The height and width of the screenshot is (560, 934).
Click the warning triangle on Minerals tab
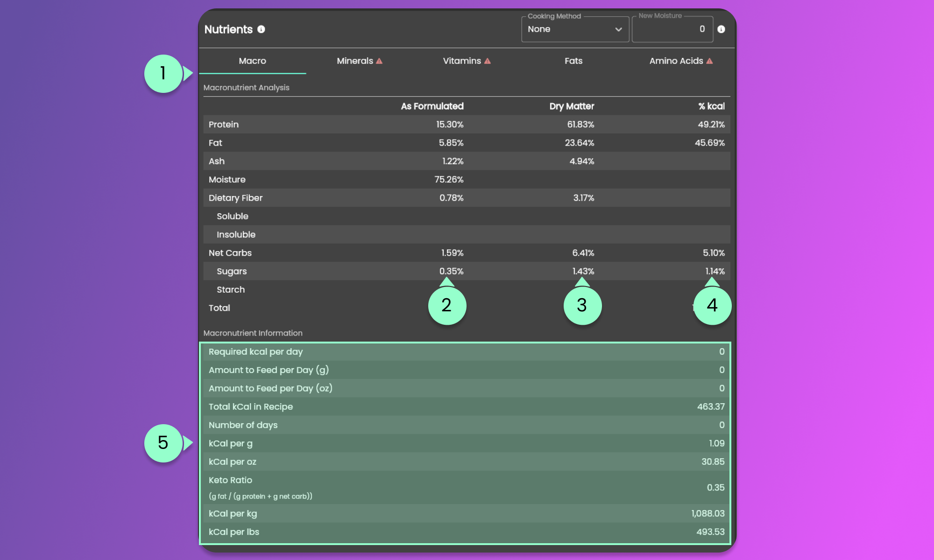[379, 61]
